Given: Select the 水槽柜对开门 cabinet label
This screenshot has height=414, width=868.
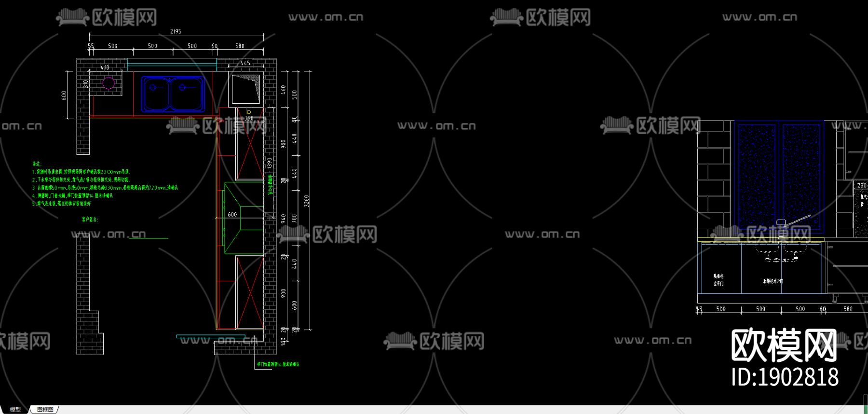Looking at the screenshot, I should [773, 281].
